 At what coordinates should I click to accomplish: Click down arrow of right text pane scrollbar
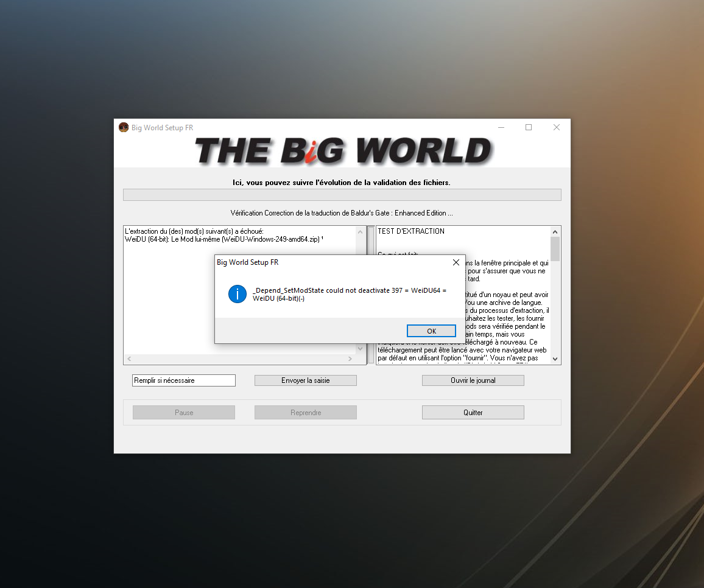[x=555, y=359]
